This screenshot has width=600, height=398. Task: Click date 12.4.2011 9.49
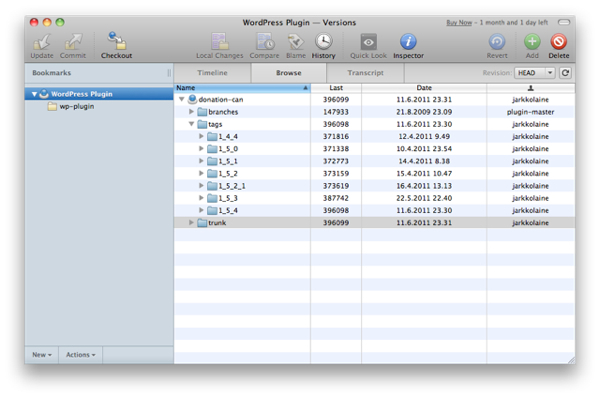coord(424,136)
